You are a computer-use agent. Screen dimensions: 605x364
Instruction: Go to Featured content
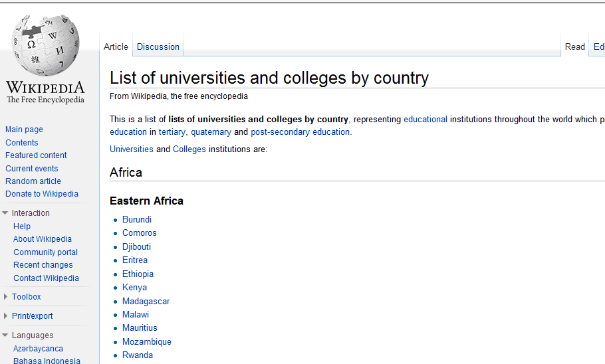(36, 155)
